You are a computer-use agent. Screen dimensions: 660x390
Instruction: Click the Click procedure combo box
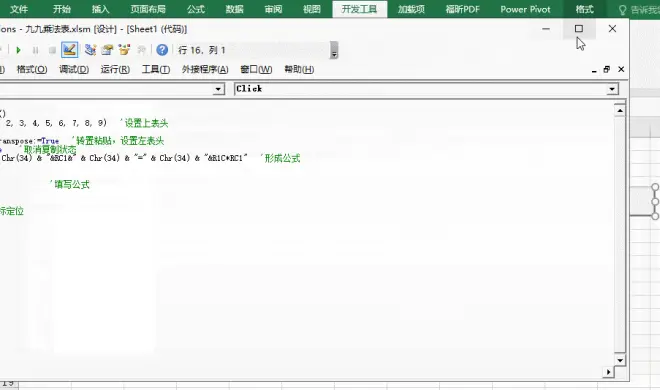pyautogui.click(x=426, y=89)
